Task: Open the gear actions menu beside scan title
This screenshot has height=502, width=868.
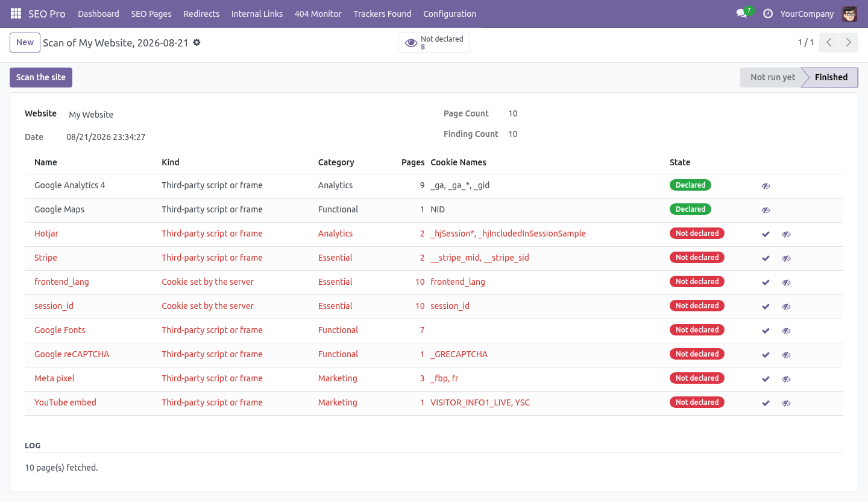Action: pyautogui.click(x=197, y=43)
